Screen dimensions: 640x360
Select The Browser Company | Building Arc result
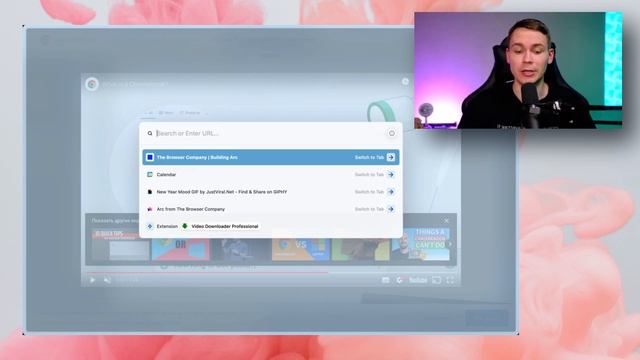click(271, 157)
